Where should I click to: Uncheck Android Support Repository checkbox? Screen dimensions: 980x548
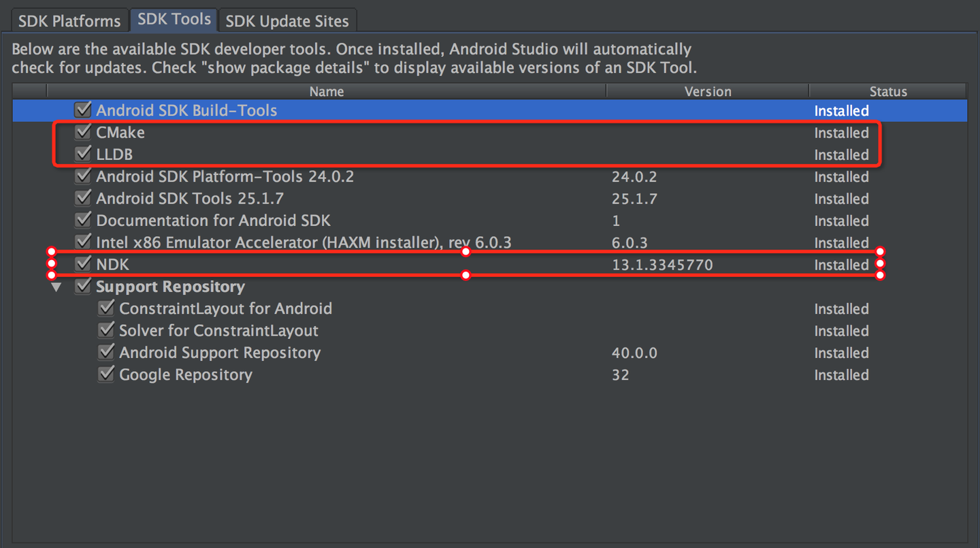[106, 352]
